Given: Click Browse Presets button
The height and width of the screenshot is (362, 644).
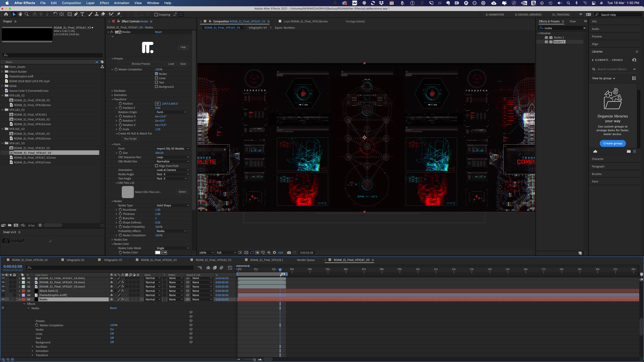Looking at the screenshot, I should click(141, 64).
